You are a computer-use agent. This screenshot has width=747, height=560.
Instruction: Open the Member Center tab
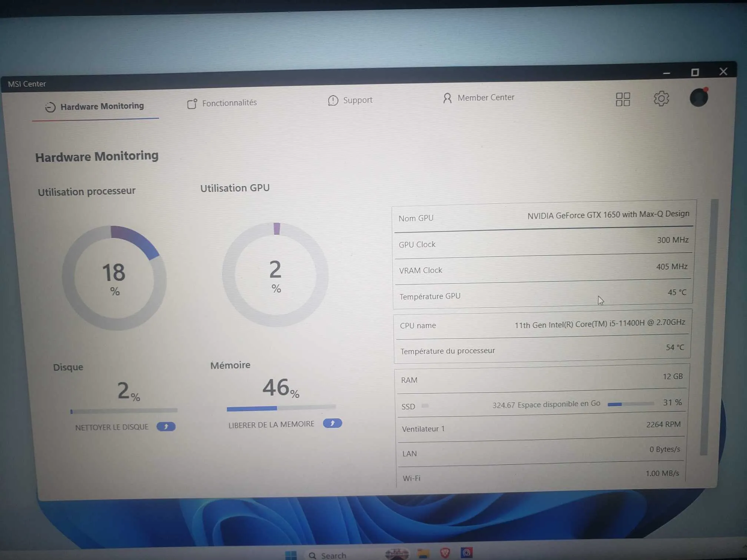478,98
